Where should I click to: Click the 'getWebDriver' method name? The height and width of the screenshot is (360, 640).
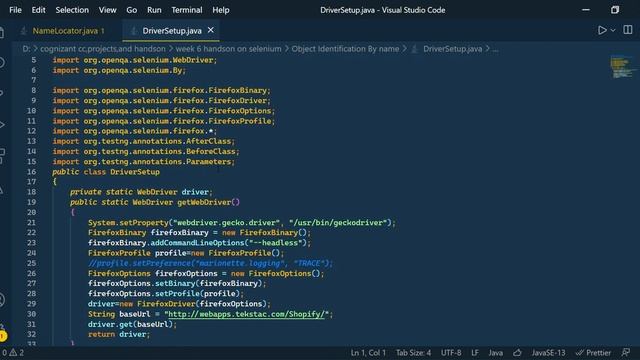click(x=204, y=202)
